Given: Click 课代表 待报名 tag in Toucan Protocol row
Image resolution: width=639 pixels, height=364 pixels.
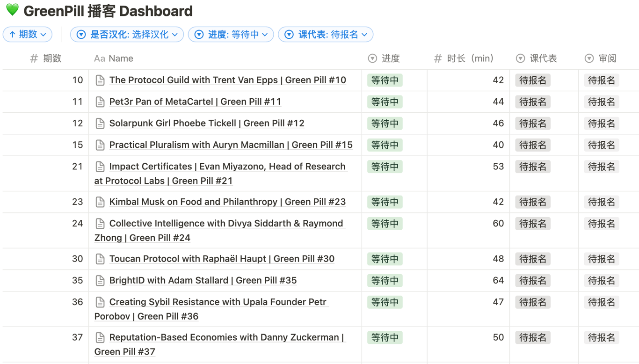Looking at the screenshot, I should pyautogui.click(x=533, y=259).
